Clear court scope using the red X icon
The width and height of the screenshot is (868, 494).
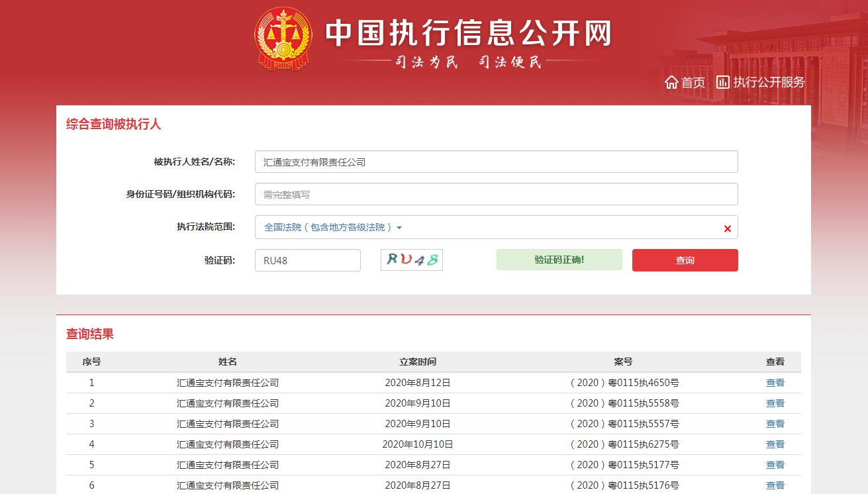coord(727,228)
